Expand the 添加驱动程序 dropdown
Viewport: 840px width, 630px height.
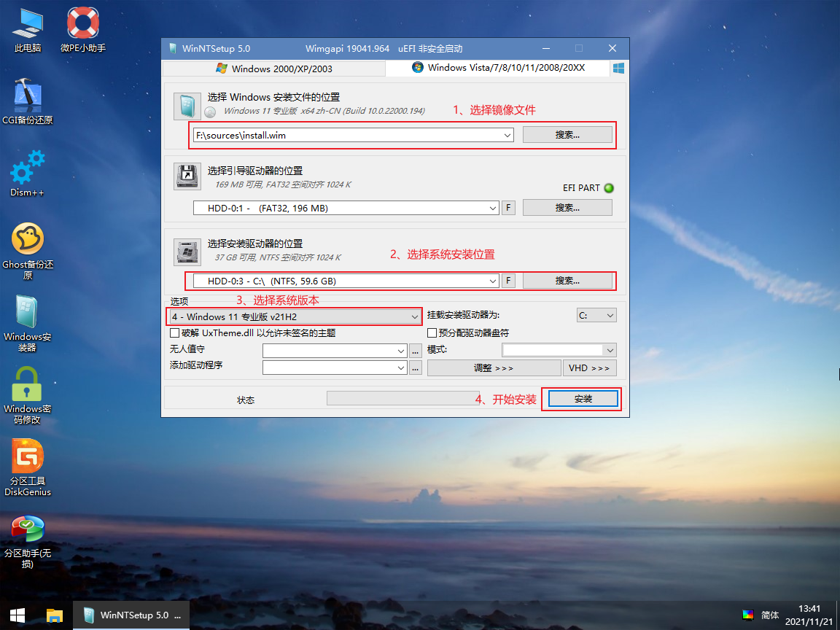point(401,367)
